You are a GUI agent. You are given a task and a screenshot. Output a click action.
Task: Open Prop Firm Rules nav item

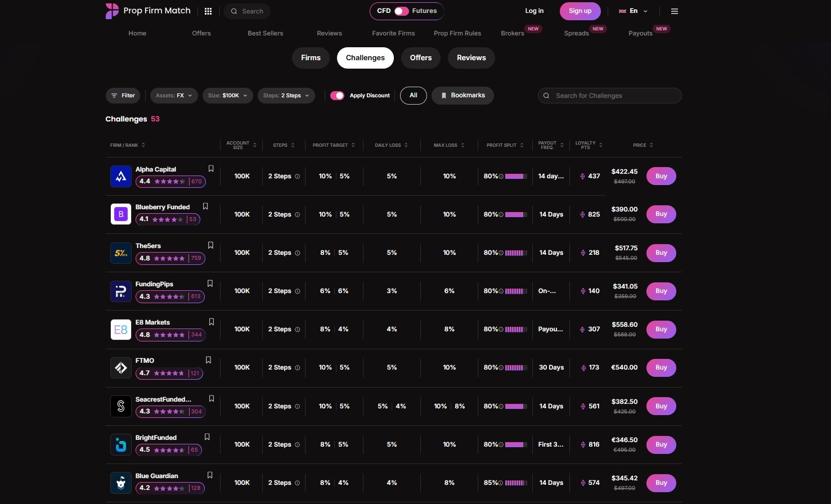[457, 33]
